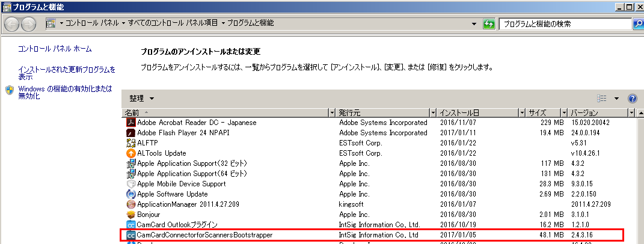
Task: Select the Adobe Acrobat Reader DC - Japanese row
Action: 379,123
